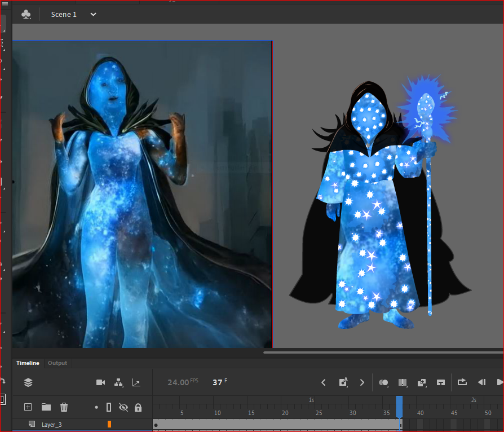Open the Scene 1 dropdown chevron
The height and width of the screenshot is (432, 504).
pos(93,15)
